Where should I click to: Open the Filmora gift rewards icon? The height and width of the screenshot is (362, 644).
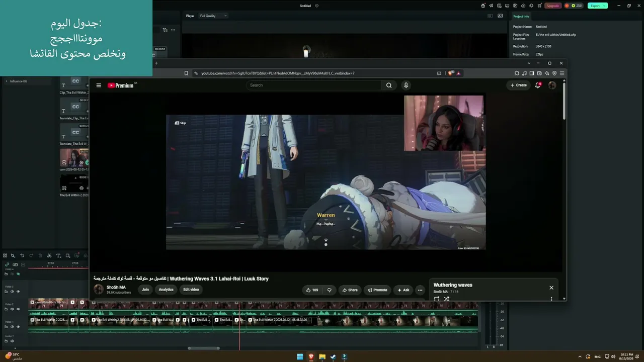tap(483, 6)
